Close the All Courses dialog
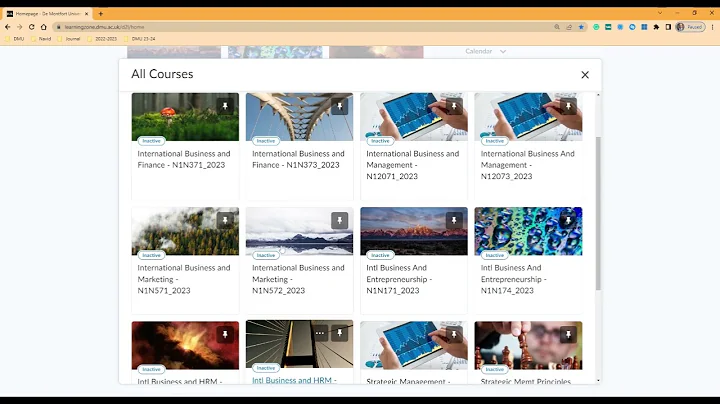Viewport: 720px width, 404px height. click(585, 75)
